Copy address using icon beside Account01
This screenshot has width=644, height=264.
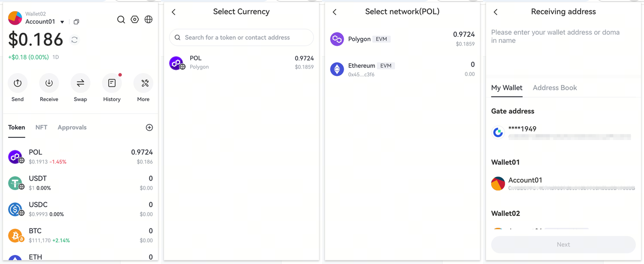pyautogui.click(x=76, y=22)
